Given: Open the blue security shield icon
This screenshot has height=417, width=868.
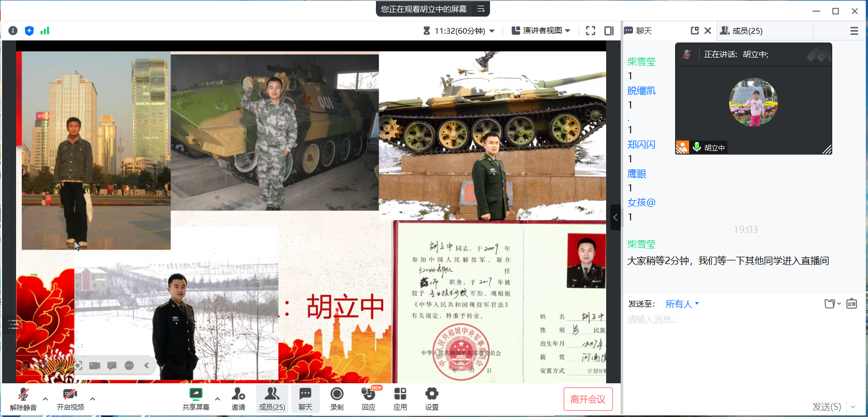Looking at the screenshot, I should 29,31.
